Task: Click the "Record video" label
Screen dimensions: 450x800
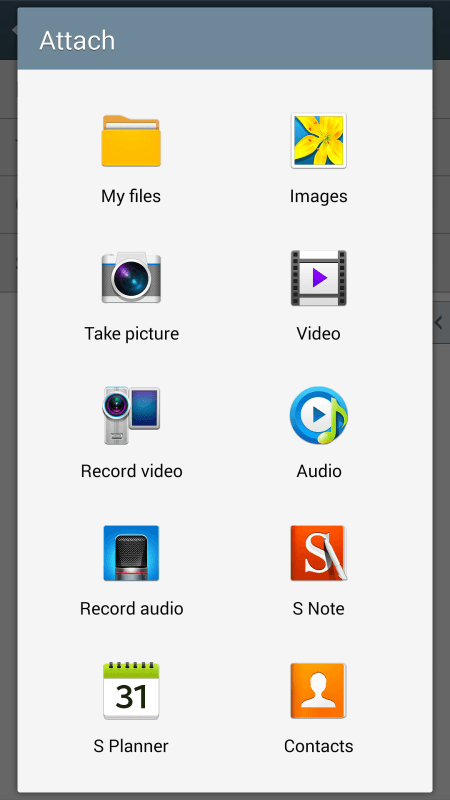Action: (132, 471)
